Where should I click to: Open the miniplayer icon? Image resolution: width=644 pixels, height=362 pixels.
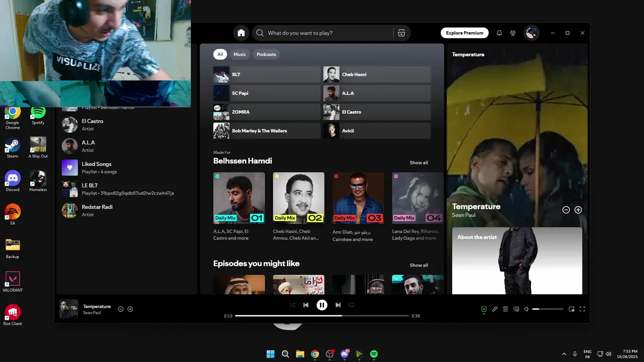click(572, 309)
